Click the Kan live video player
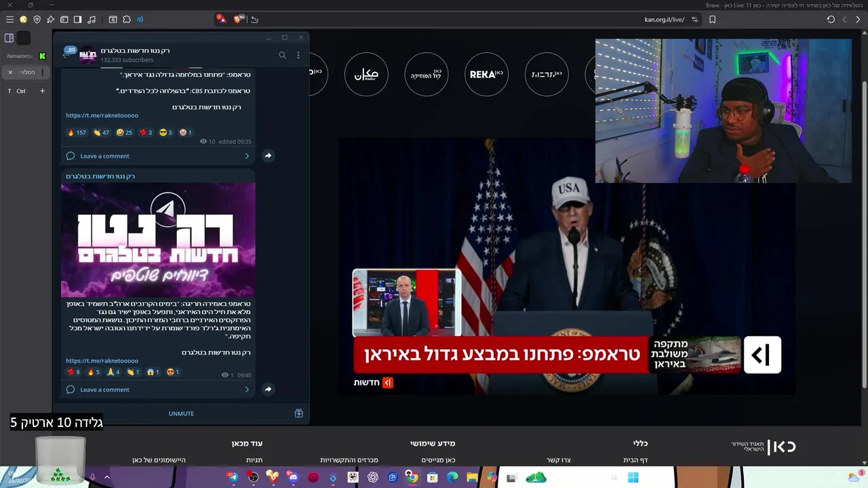The height and width of the screenshot is (488, 868). pyautogui.click(x=567, y=266)
